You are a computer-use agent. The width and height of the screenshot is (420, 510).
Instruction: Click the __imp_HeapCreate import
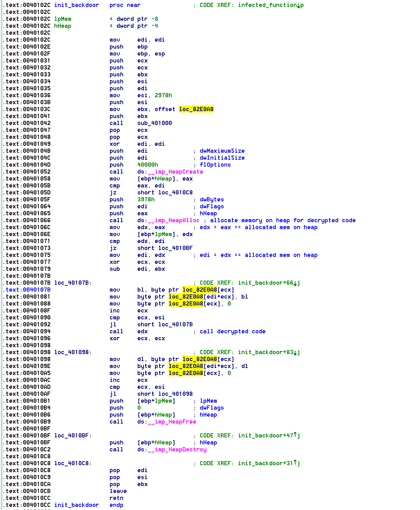[x=175, y=172]
